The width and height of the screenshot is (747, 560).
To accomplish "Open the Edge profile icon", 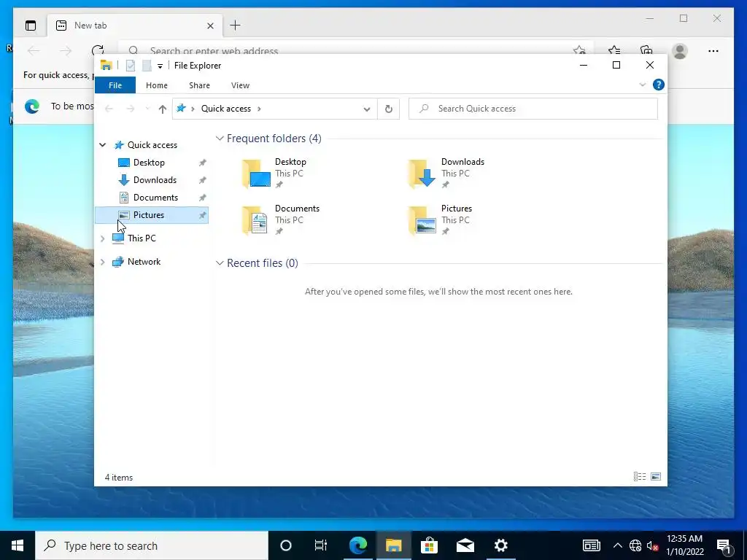I will tap(680, 51).
